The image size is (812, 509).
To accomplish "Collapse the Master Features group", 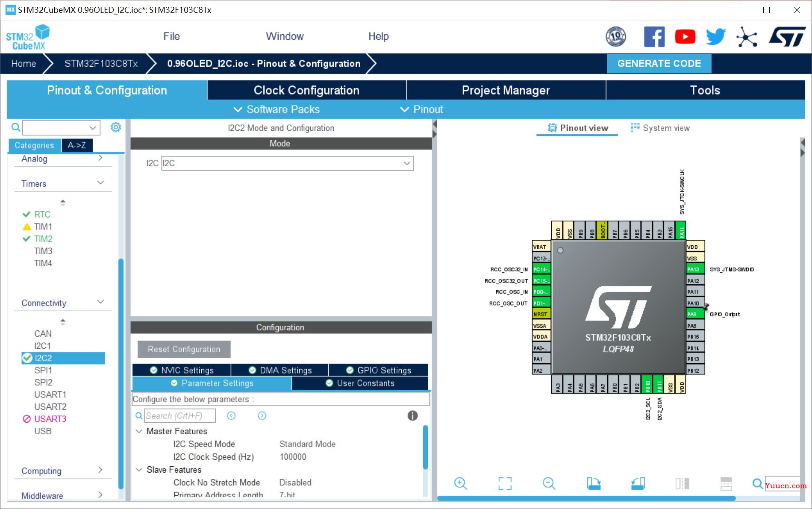I will [x=139, y=431].
